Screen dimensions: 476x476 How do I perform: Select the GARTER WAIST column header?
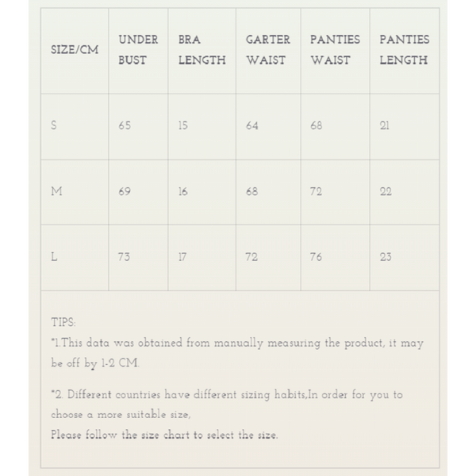tap(267, 49)
